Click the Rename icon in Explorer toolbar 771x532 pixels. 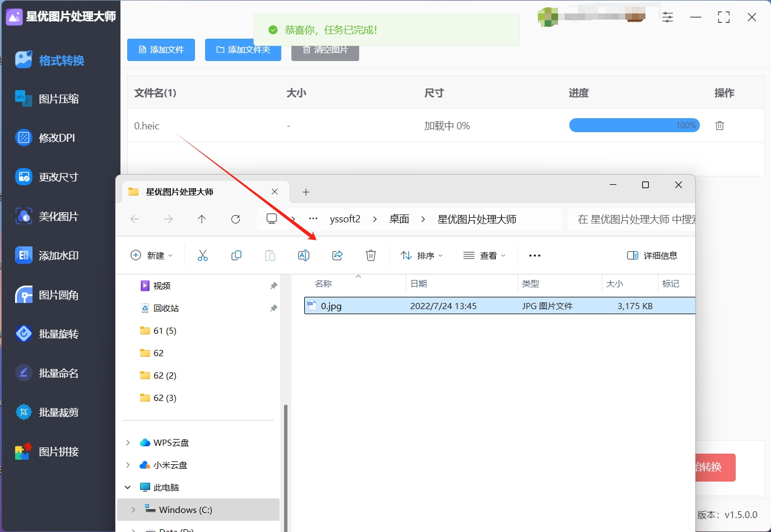pyautogui.click(x=304, y=255)
